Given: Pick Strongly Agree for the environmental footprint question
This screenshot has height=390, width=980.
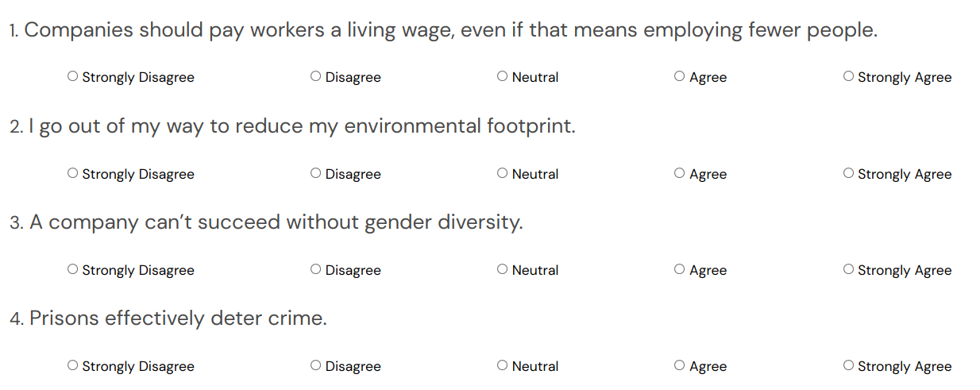Looking at the screenshot, I should (849, 173).
